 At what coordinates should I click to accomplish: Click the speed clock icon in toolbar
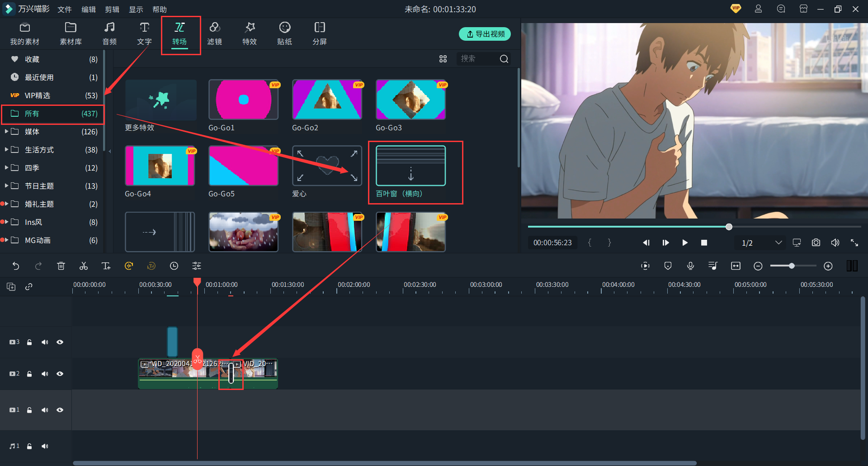(x=174, y=266)
